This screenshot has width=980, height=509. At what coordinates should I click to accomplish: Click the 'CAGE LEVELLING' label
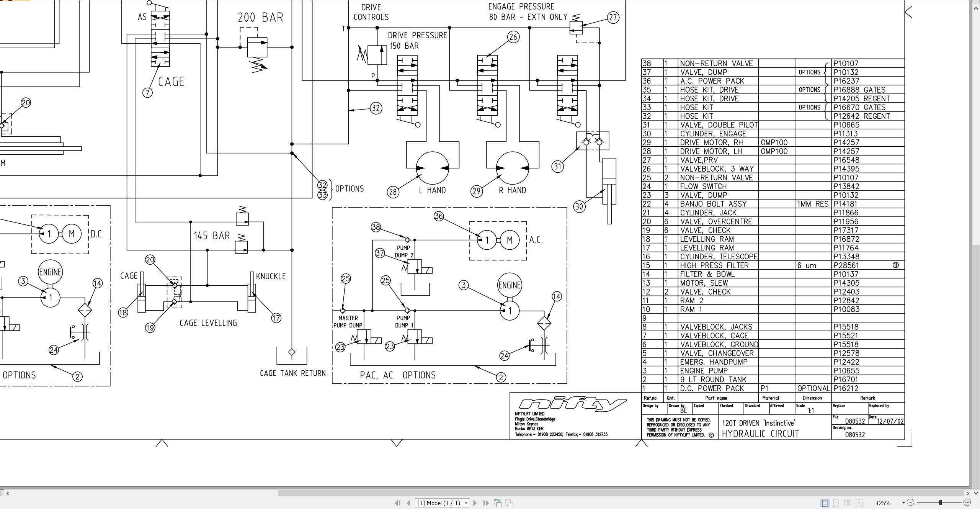(x=208, y=323)
